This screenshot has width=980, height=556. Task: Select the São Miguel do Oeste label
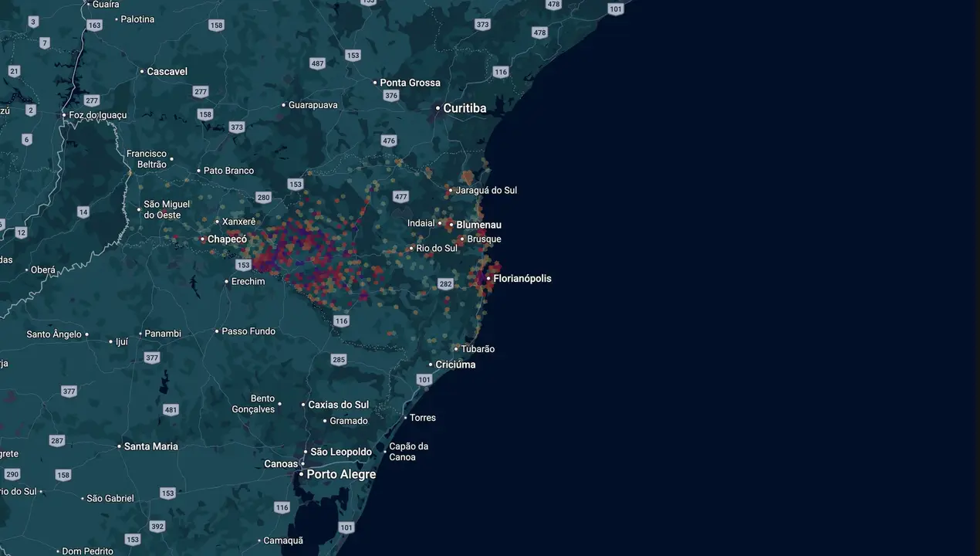167,209
